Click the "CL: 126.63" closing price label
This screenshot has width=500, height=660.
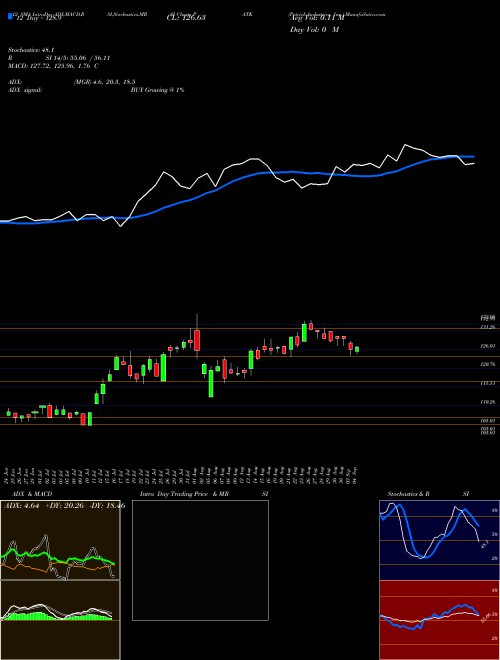point(186,18)
